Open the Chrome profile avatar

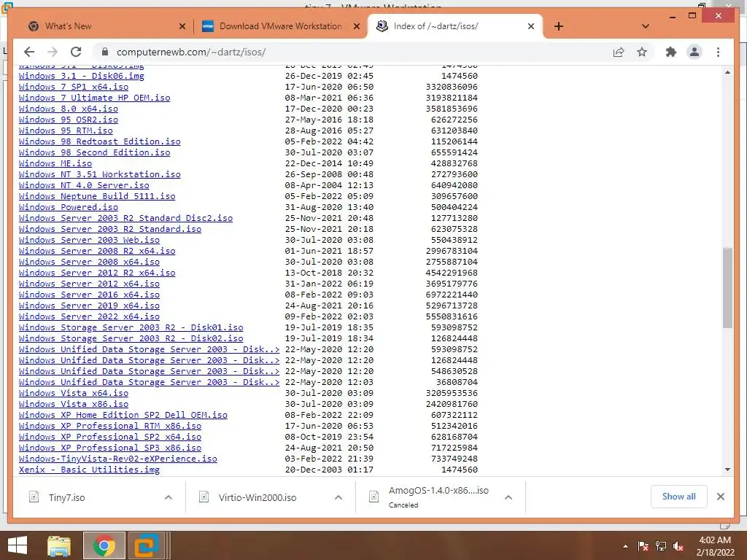point(694,52)
